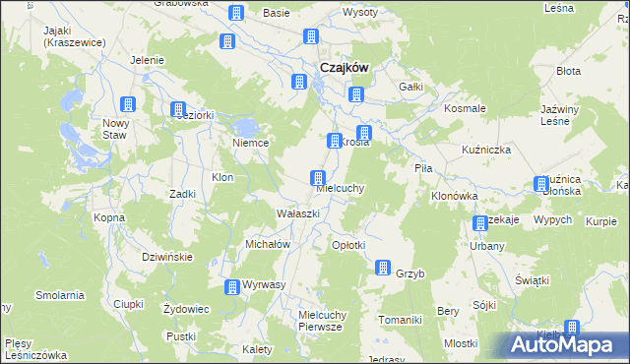Select the Michałów village label

[268, 244]
